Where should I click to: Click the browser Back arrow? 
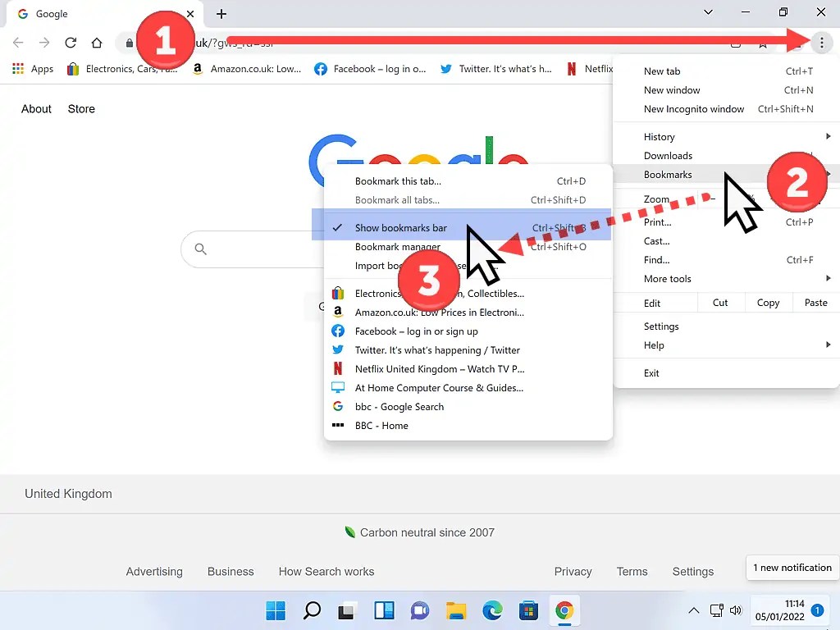point(18,43)
